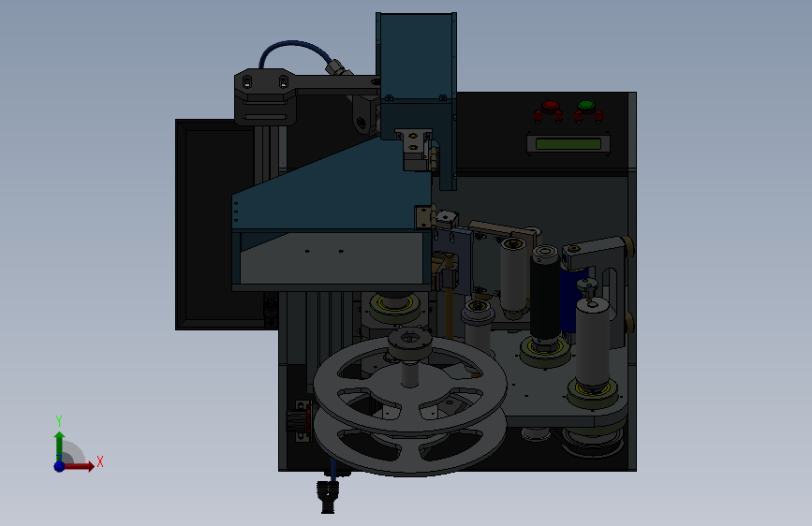812x526 pixels.
Task: Select the central hub on top of the reel
Action: 409,343
